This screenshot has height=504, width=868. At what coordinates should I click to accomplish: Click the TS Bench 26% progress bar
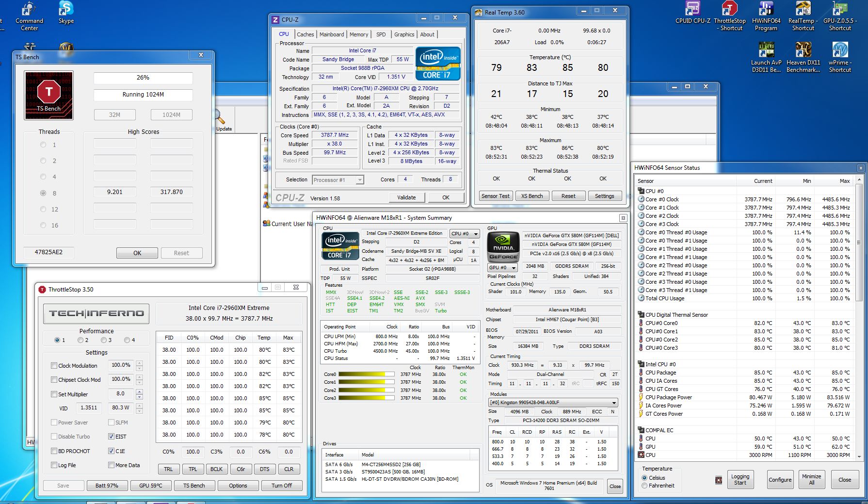[143, 78]
